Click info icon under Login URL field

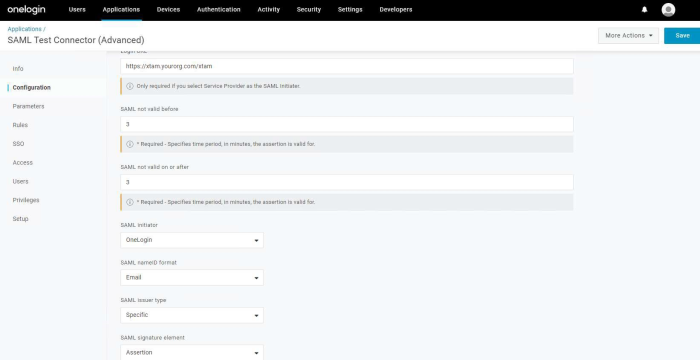coord(130,86)
